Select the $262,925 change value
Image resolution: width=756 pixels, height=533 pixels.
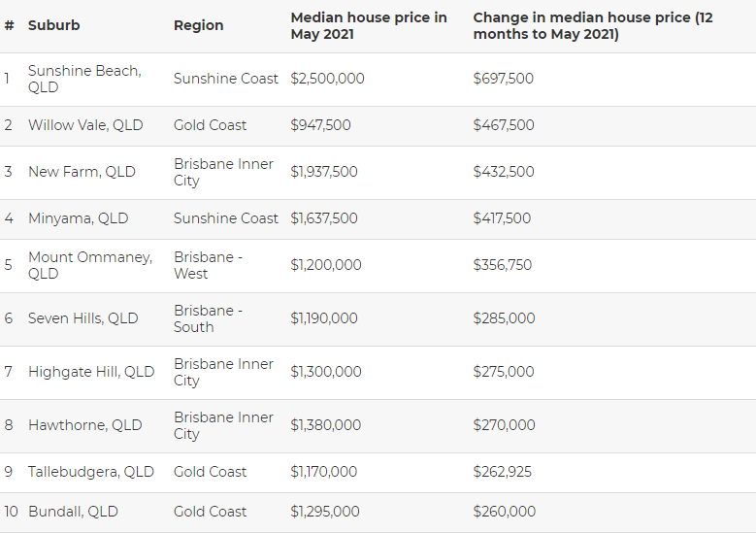click(x=502, y=471)
